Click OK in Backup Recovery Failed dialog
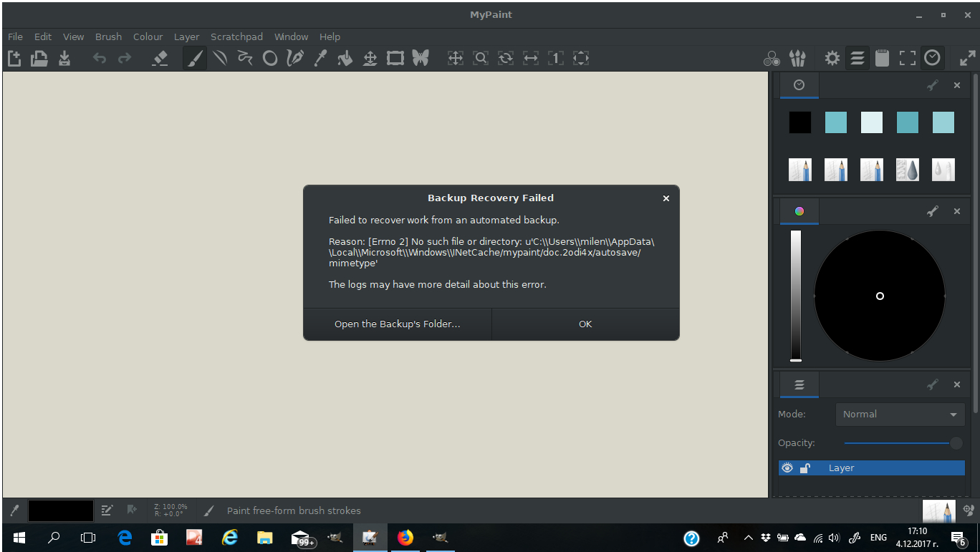The image size is (980, 552). [585, 324]
